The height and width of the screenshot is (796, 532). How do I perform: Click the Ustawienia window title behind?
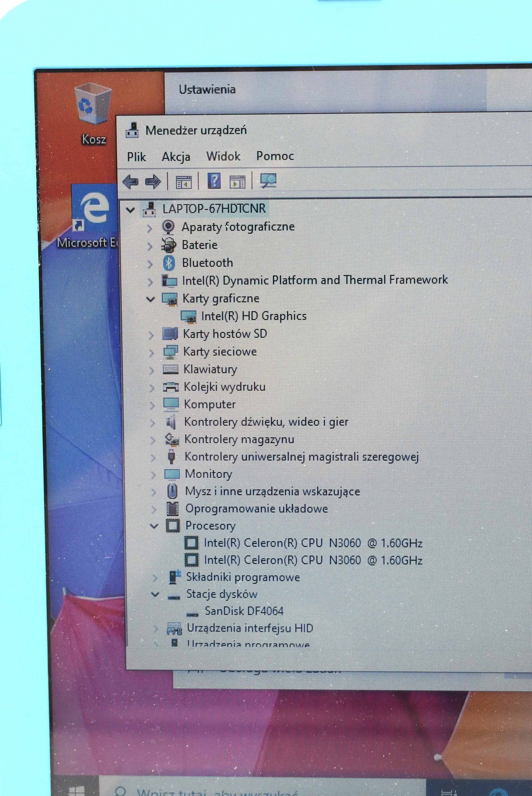(207, 90)
